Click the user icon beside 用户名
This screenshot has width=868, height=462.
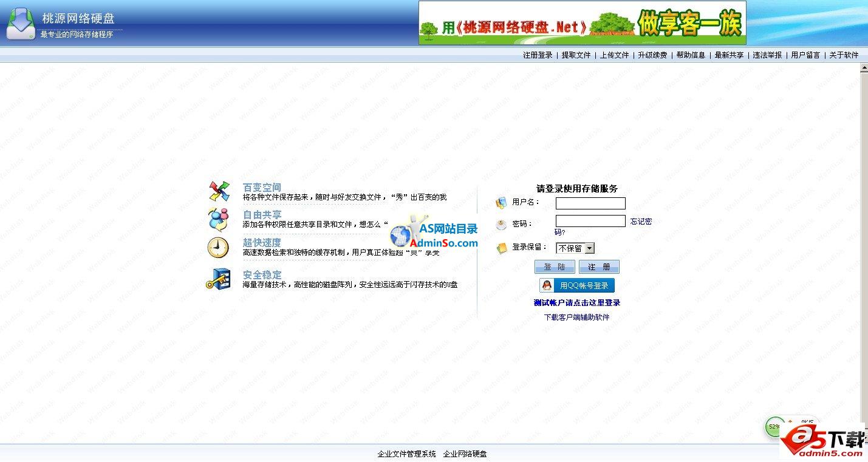(x=501, y=203)
